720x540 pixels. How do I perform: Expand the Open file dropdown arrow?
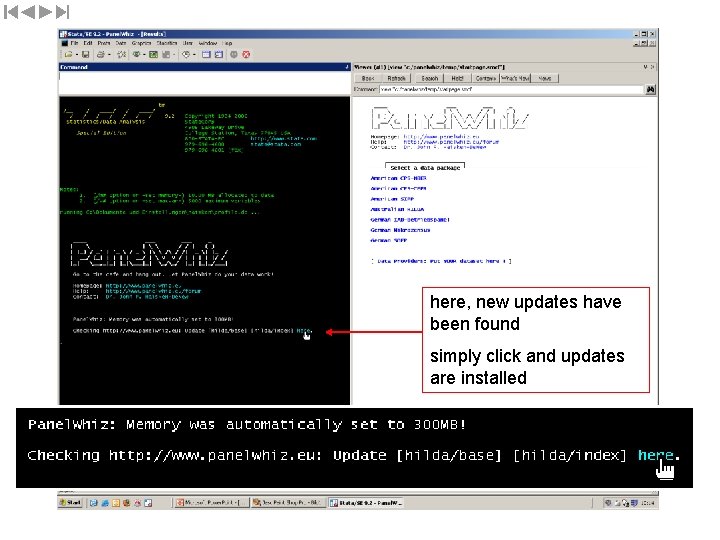76,55
